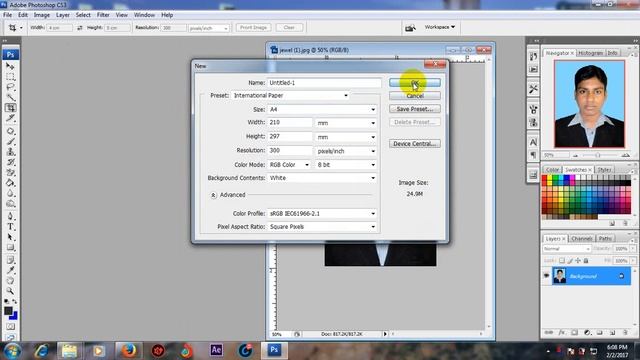Select the Slice tool
The width and height of the screenshot is (640, 360).
pyautogui.click(x=11, y=118)
